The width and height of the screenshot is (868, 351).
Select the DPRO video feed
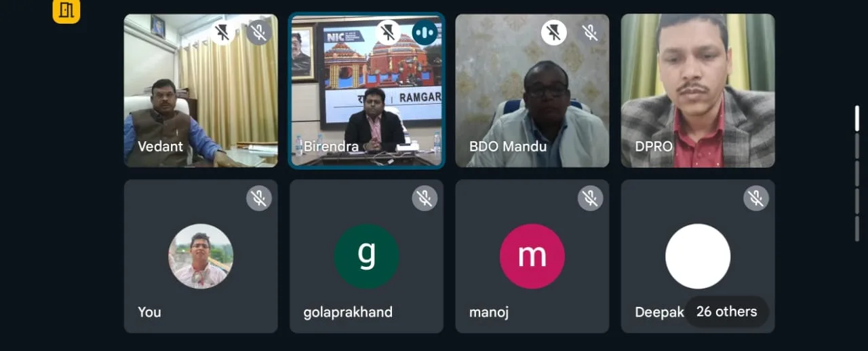click(x=698, y=90)
